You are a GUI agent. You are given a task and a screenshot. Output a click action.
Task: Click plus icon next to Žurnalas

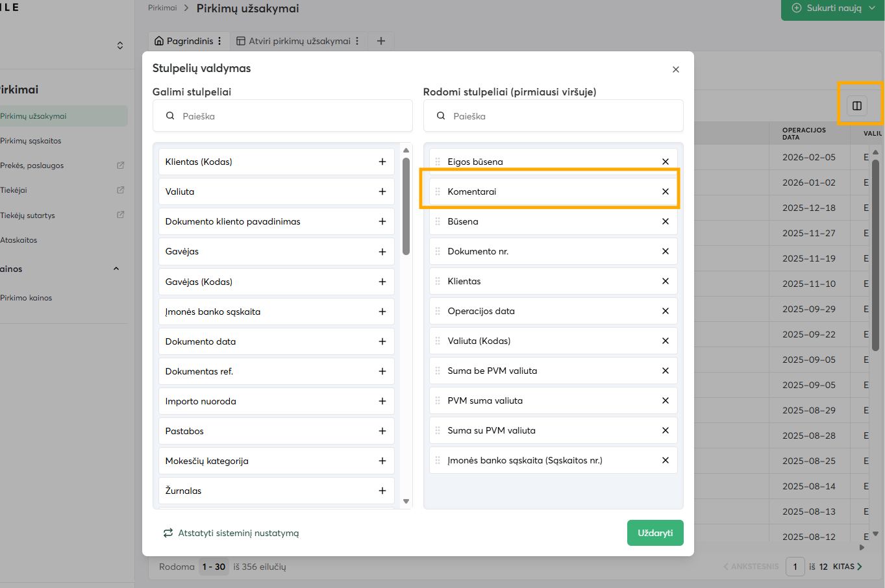point(382,491)
